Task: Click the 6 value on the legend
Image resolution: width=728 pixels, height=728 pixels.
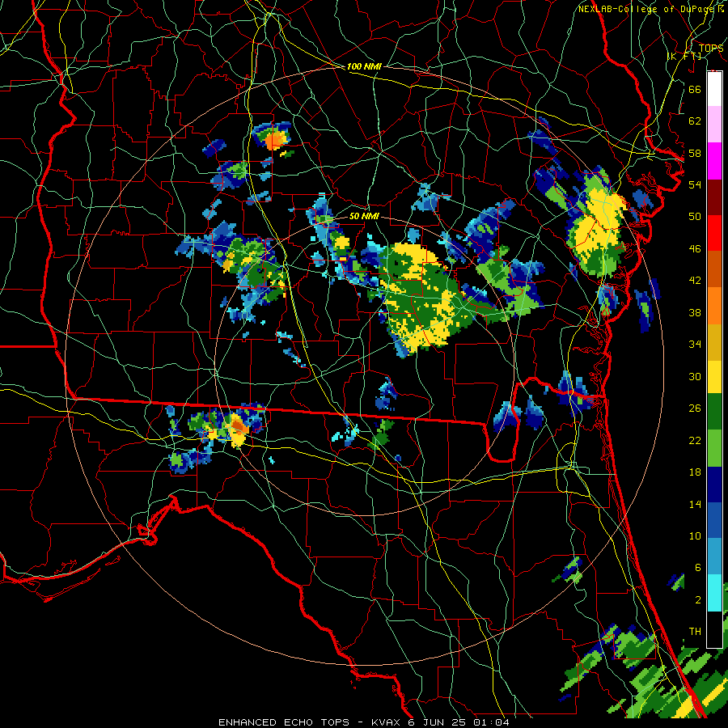Action: pyautogui.click(x=697, y=568)
